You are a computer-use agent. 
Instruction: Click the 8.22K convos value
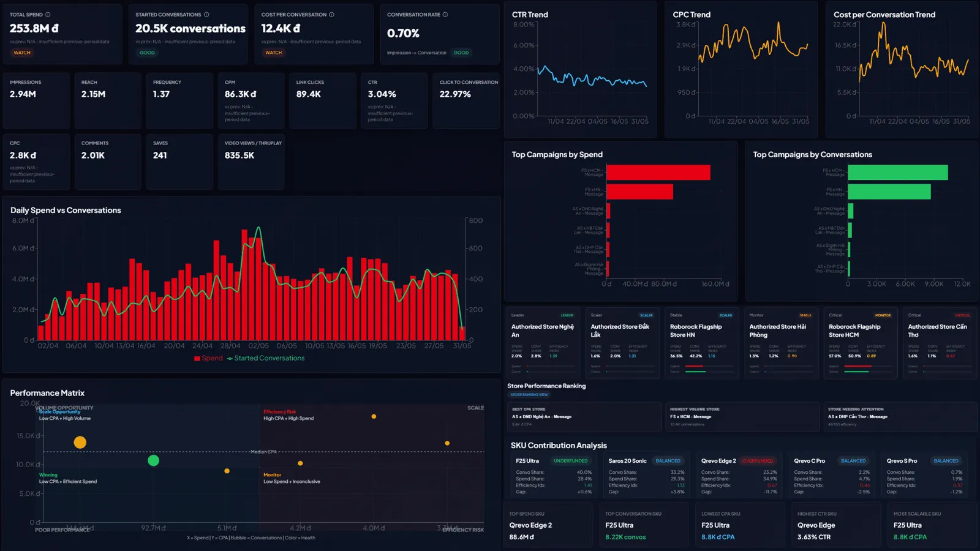click(x=625, y=537)
